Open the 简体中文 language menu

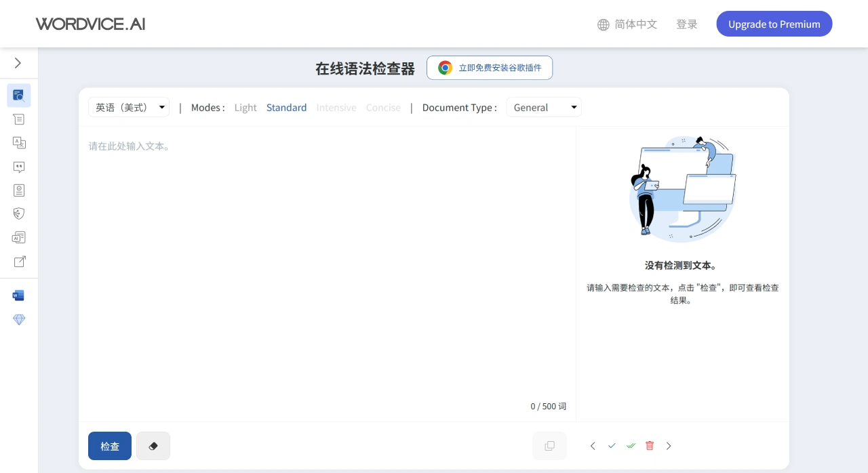627,24
